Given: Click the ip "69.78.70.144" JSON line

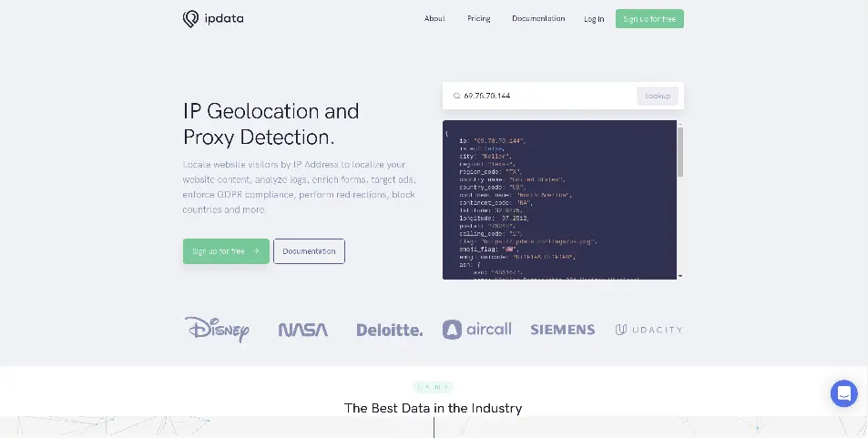Looking at the screenshot, I should pyautogui.click(x=492, y=140).
